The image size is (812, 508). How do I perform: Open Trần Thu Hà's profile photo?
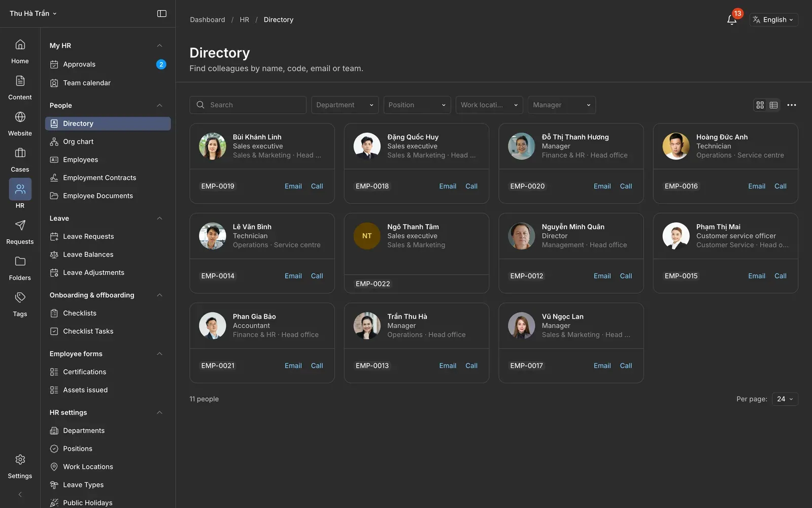click(x=367, y=326)
